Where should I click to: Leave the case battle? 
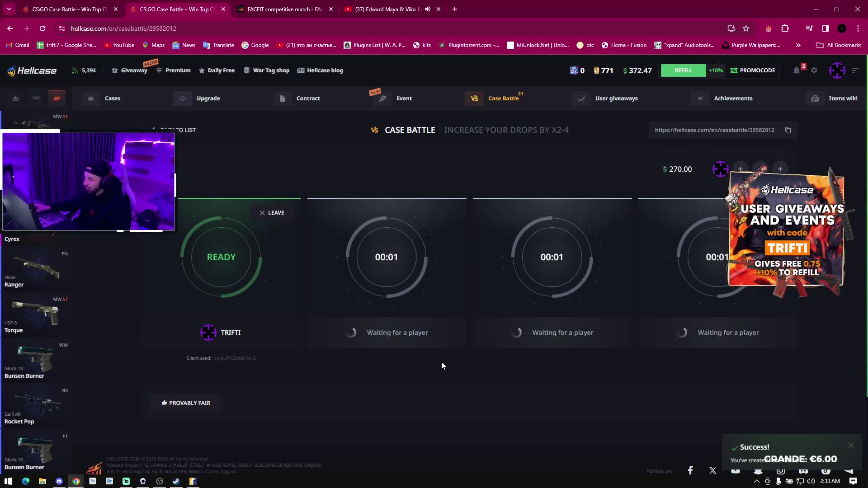[272, 213]
